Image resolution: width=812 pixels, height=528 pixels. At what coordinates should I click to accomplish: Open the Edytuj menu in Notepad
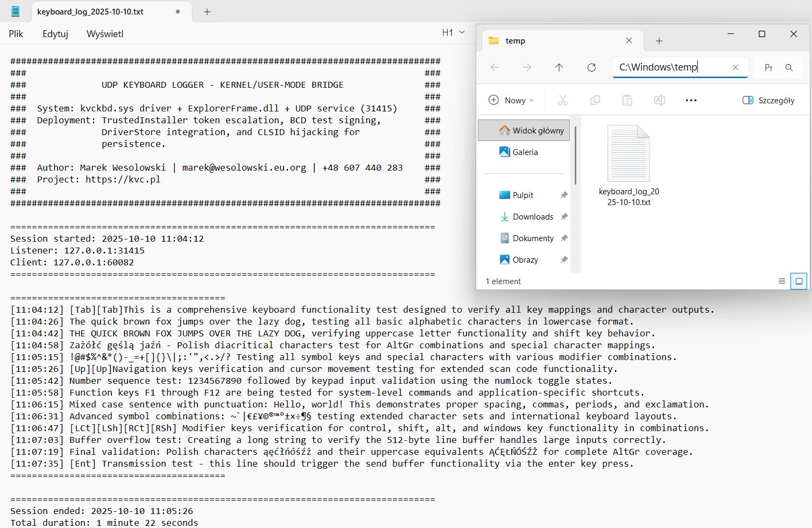pyautogui.click(x=54, y=33)
